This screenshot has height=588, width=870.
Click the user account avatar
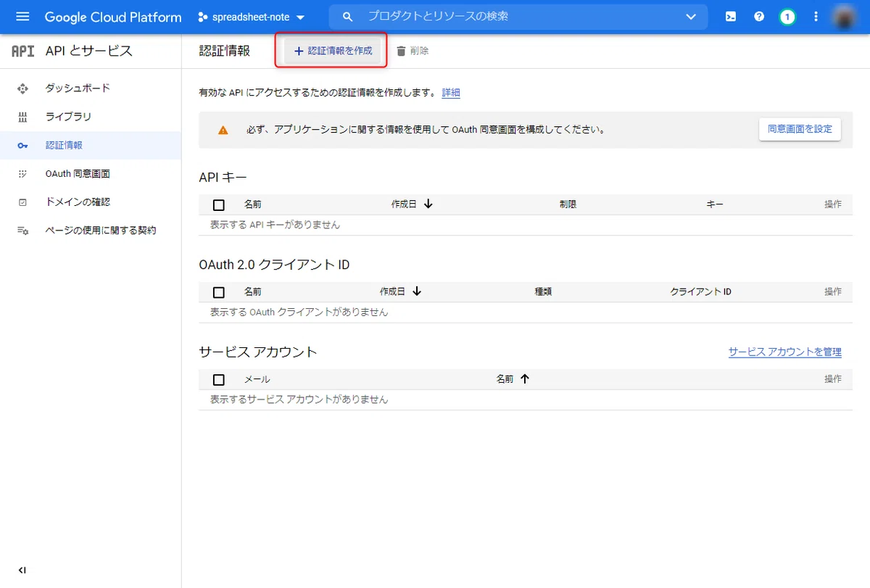[x=845, y=17]
